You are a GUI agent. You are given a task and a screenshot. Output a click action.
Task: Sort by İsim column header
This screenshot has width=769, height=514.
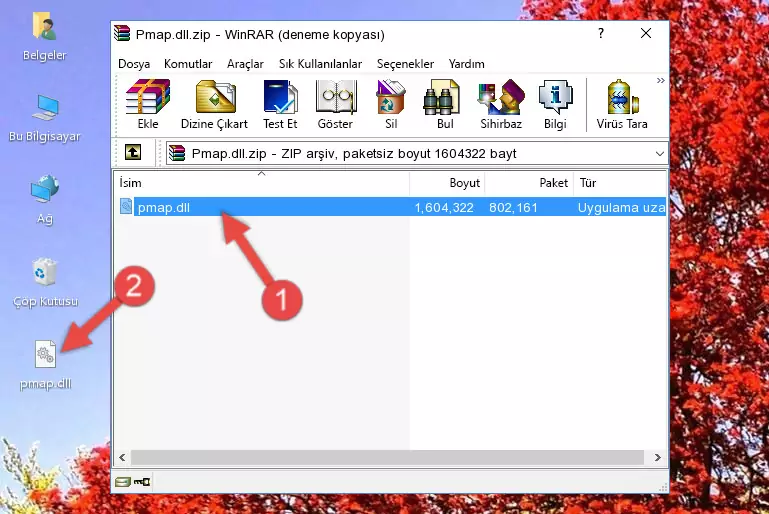point(262,183)
